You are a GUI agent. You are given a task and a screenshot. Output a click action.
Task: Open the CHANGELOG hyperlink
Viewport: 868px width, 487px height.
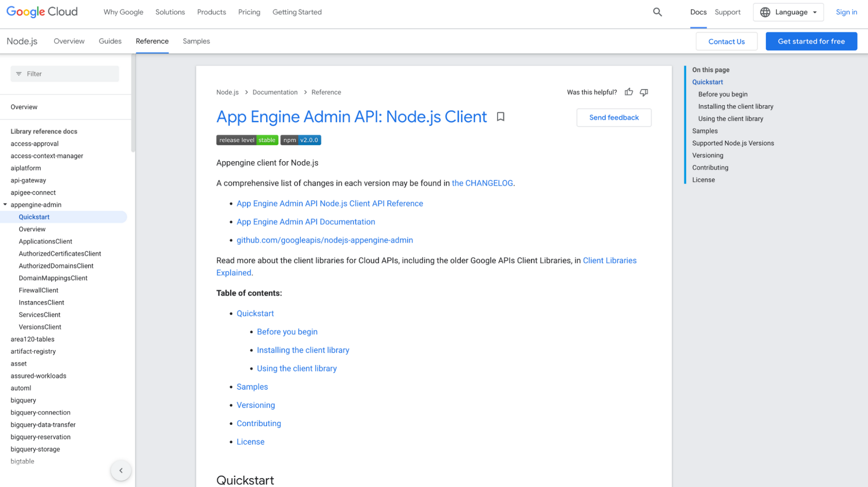click(x=482, y=183)
